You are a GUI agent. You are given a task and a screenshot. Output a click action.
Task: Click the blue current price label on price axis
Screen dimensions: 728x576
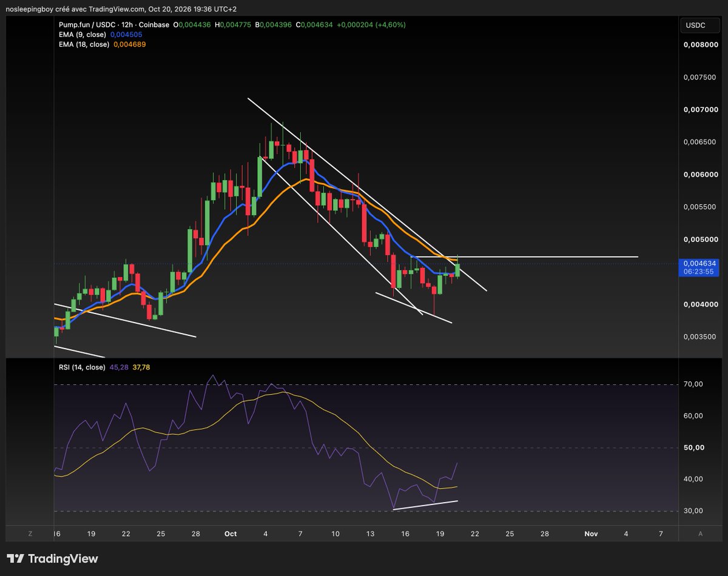[x=699, y=268]
